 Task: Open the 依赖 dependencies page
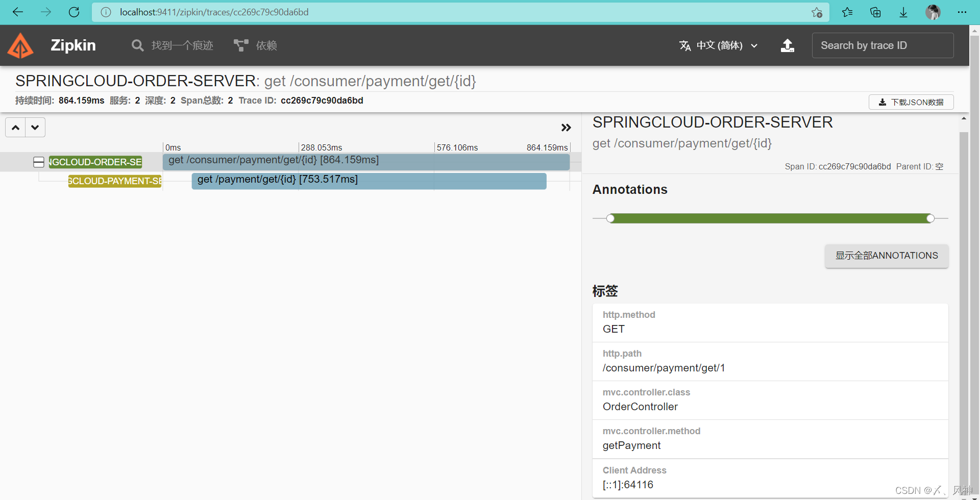click(x=255, y=45)
